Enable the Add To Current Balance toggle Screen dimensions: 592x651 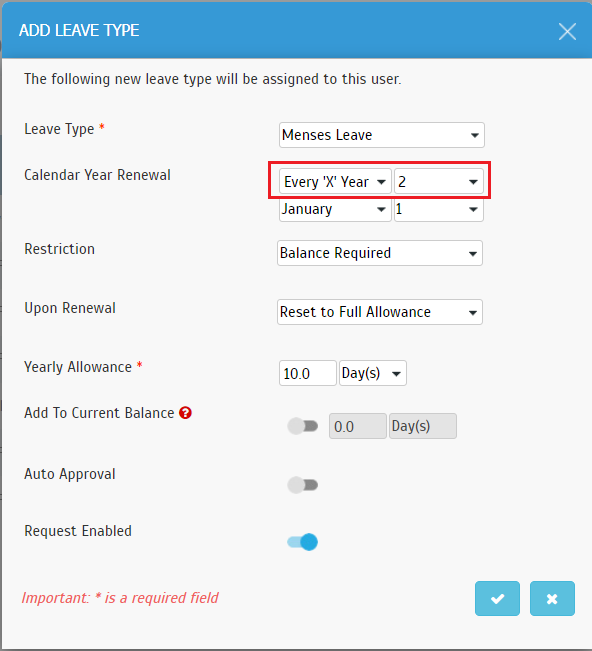click(303, 426)
